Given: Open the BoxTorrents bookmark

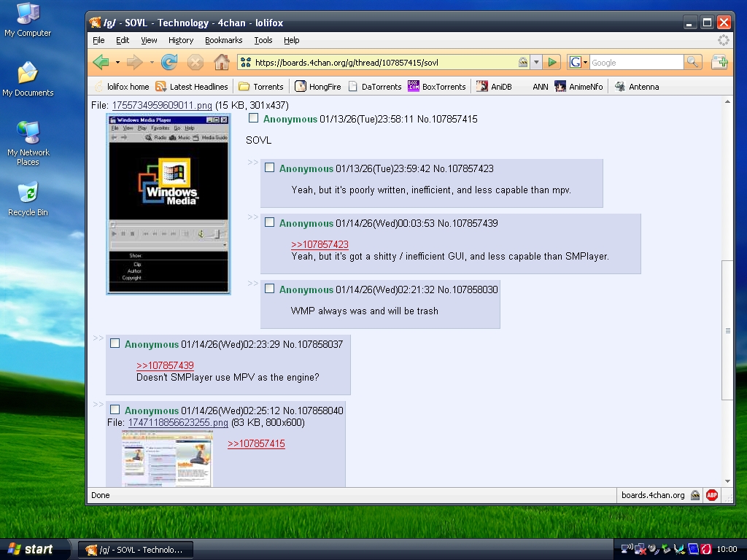Looking at the screenshot, I should [x=437, y=87].
